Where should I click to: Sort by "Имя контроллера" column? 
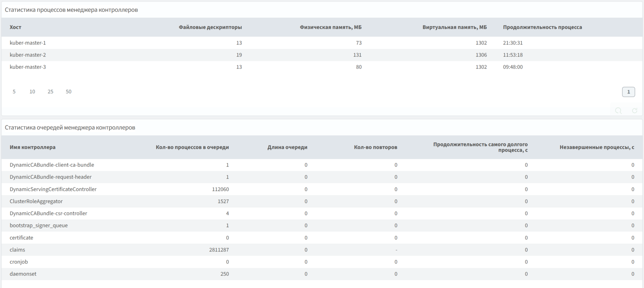pos(33,147)
